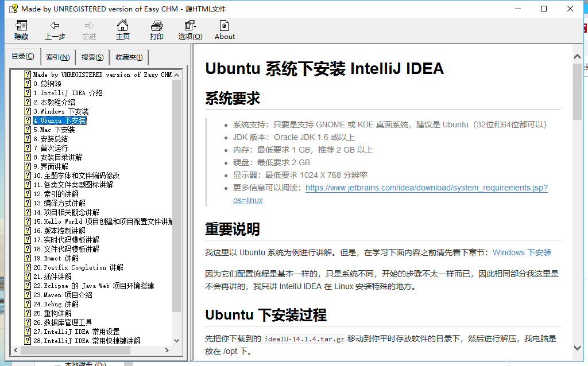
Task: Open '27.IntelliJ IDEA 常用设置' topic
Action: pos(76,332)
